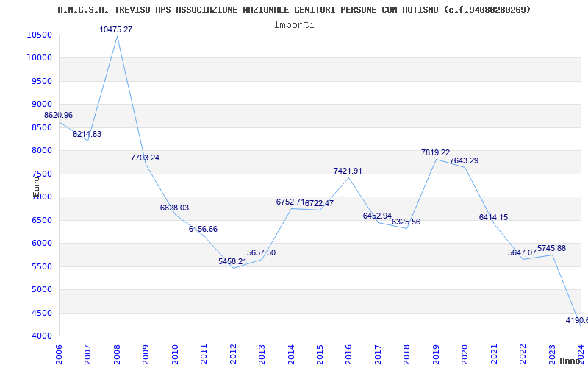Click the 6500 y-axis tick label
Screen dimensions: 588x368
(41, 220)
